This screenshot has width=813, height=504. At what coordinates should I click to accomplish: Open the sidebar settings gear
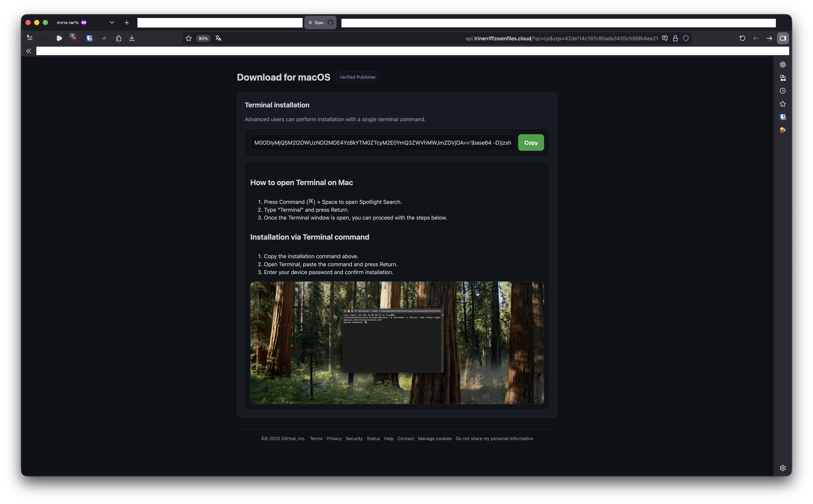point(783,468)
